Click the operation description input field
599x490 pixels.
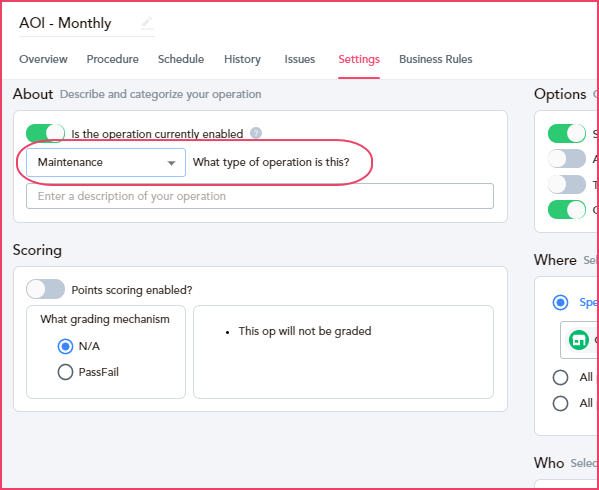(260, 196)
